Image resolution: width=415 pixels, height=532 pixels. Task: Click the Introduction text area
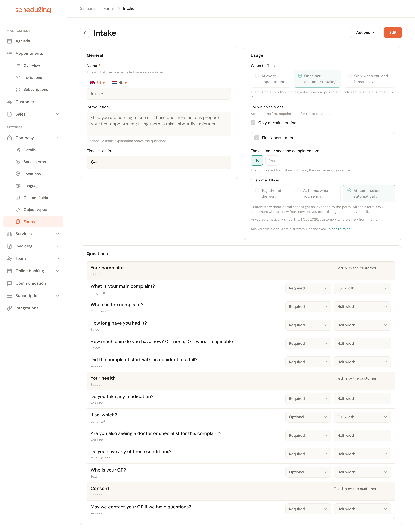click(159, 124)
